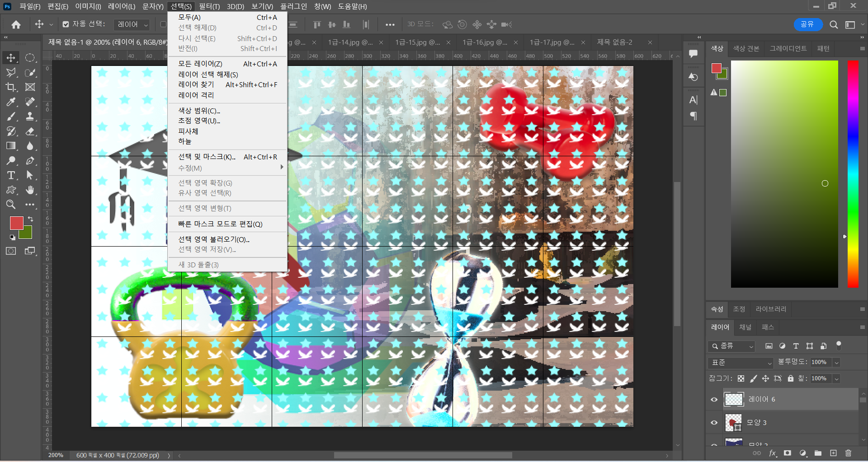Select the Eyedropper tool

click(x=11, y=102)
